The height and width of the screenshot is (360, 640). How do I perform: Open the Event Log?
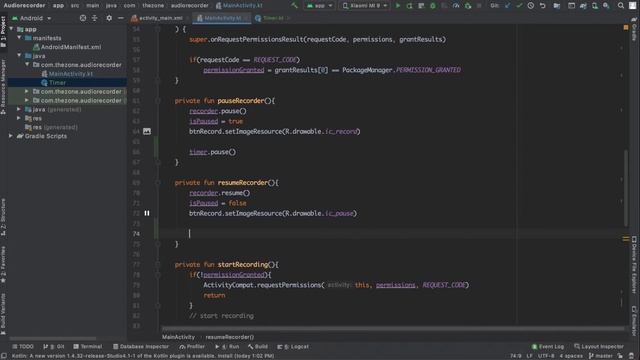548,347
